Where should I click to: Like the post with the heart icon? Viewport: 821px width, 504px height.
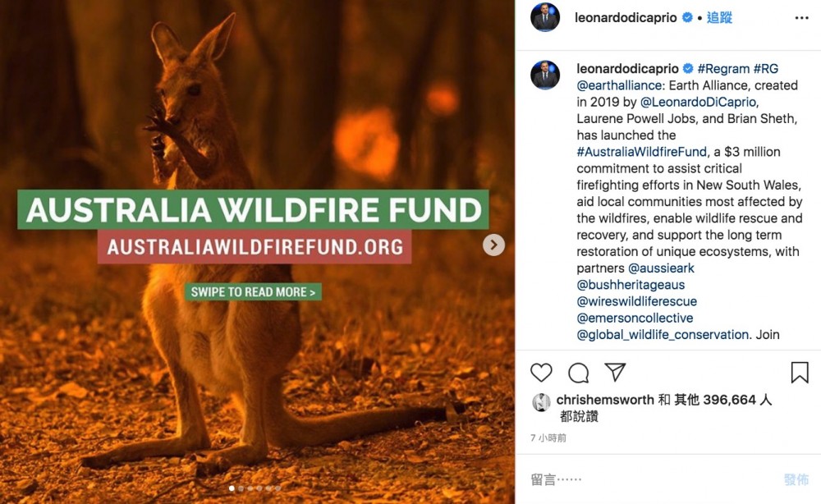point(541,373)
